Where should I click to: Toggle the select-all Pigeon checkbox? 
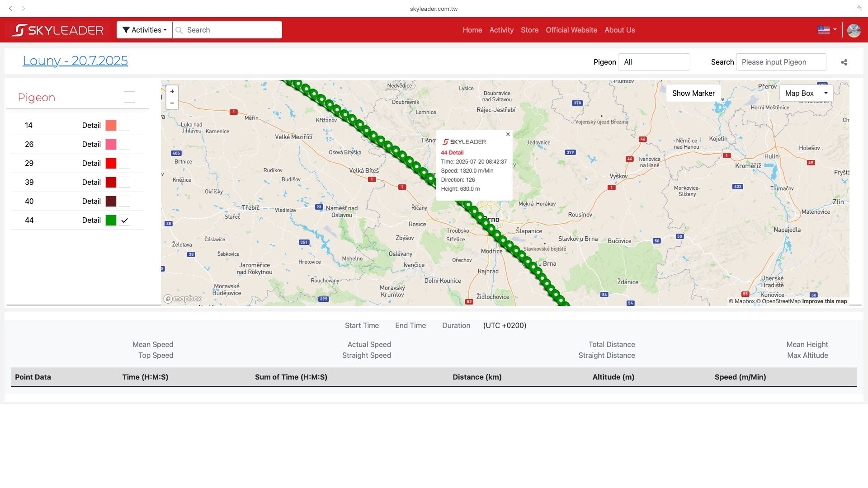129,97
